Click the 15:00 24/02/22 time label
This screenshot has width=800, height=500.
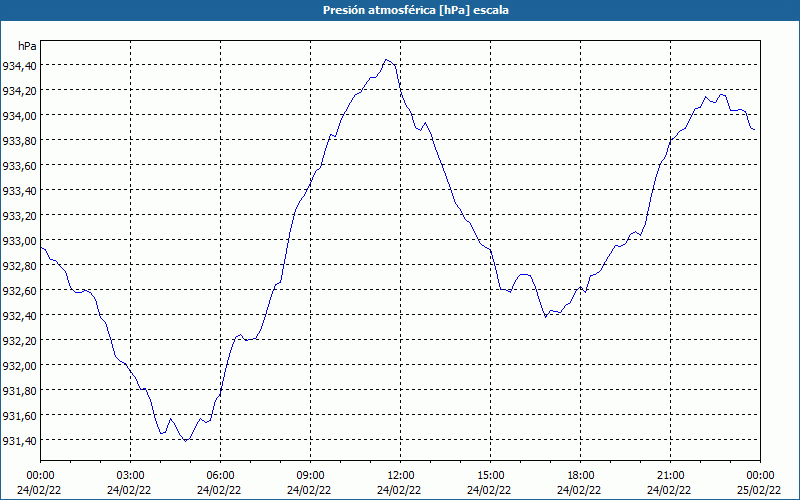pyautogui.click(x=489, y=483)
